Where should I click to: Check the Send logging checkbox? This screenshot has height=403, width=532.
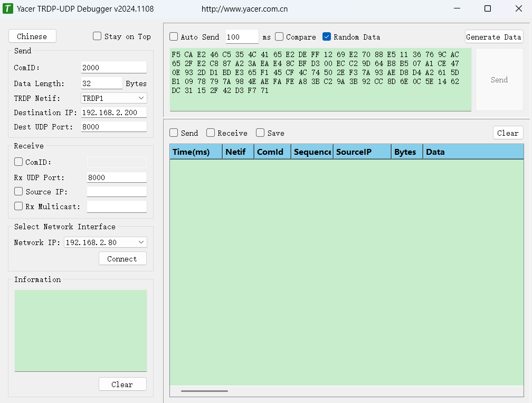[x=174, y=133]
